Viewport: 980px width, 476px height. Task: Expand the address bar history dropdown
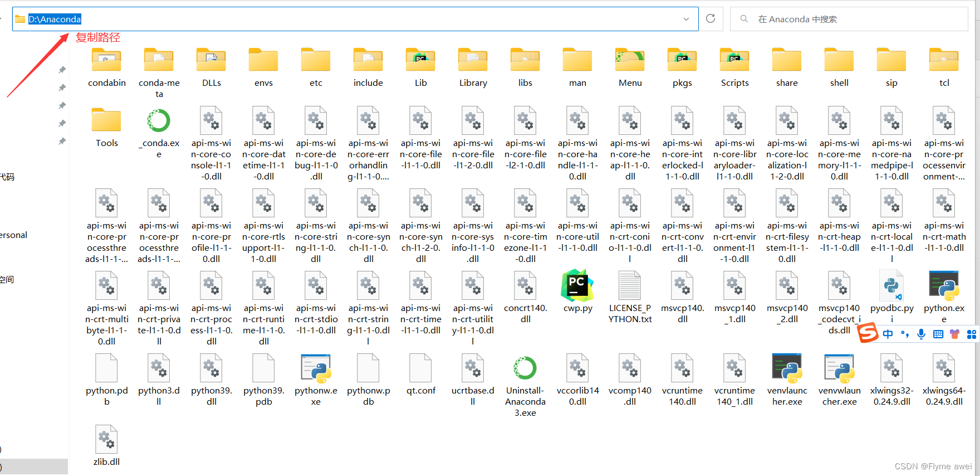click(686, 19)
